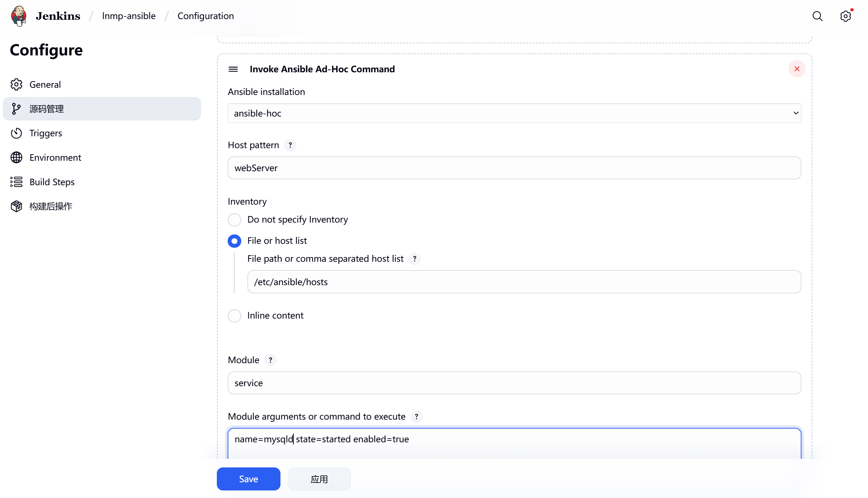Open the search magnifier icon
Viewport: 868px width, 498px height.
tap(817, 16)
